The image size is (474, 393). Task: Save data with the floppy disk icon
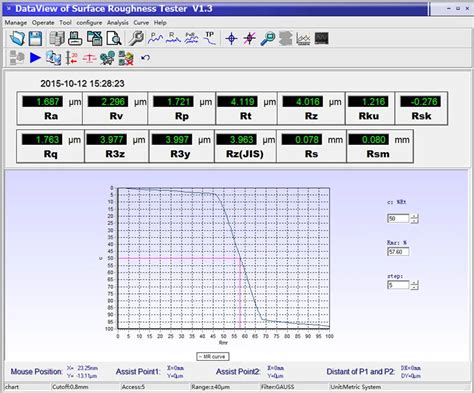35,39
